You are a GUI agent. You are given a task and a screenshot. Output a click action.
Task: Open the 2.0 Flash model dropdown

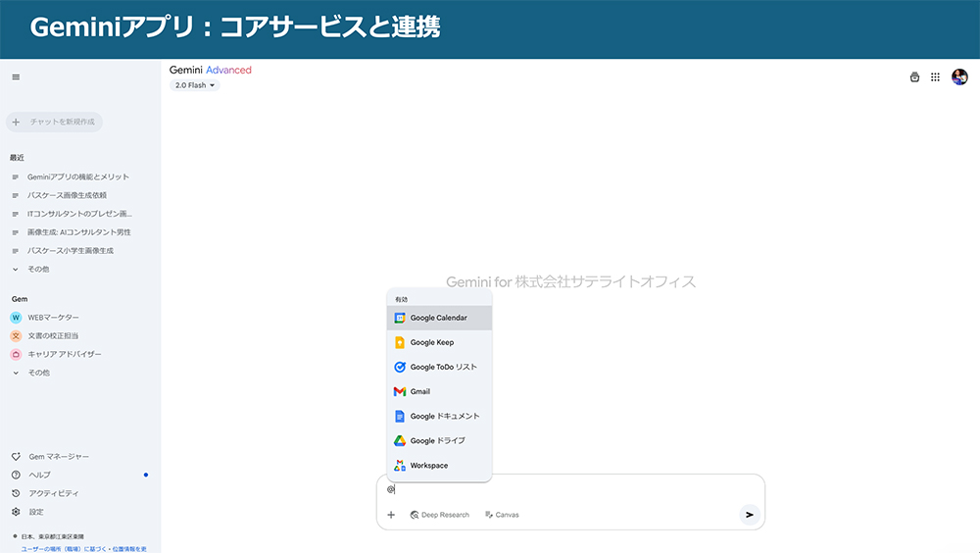tap(194, 85)
